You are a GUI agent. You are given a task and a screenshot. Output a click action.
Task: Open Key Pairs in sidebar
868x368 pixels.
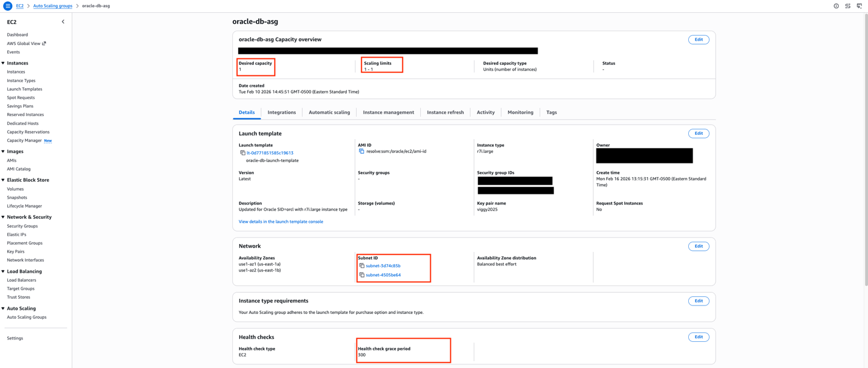16,252
